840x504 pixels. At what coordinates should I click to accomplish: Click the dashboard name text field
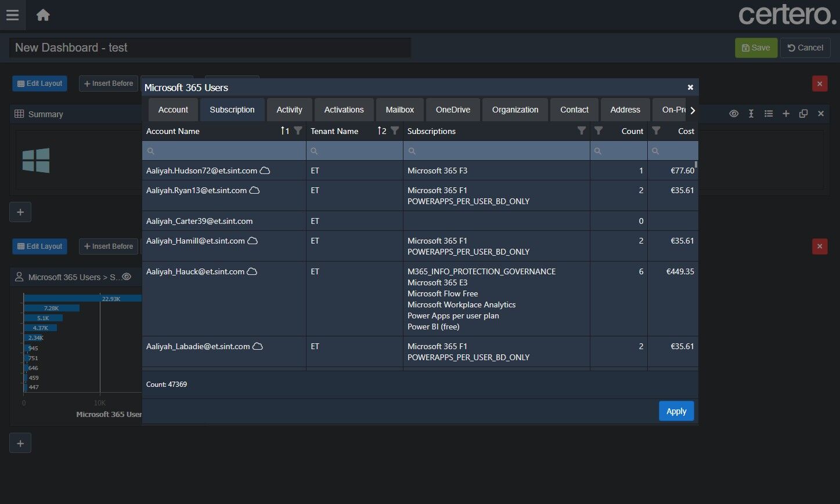pyautogui.click(x=210, y=48)
